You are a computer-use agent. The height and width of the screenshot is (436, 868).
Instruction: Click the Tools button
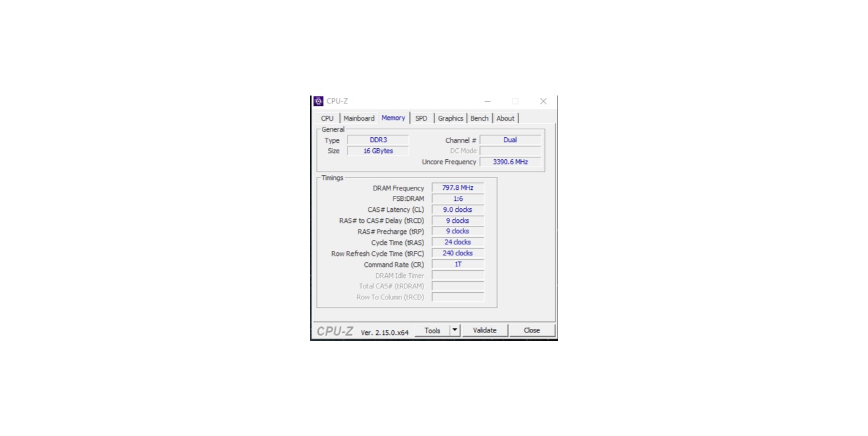[432, 330]
